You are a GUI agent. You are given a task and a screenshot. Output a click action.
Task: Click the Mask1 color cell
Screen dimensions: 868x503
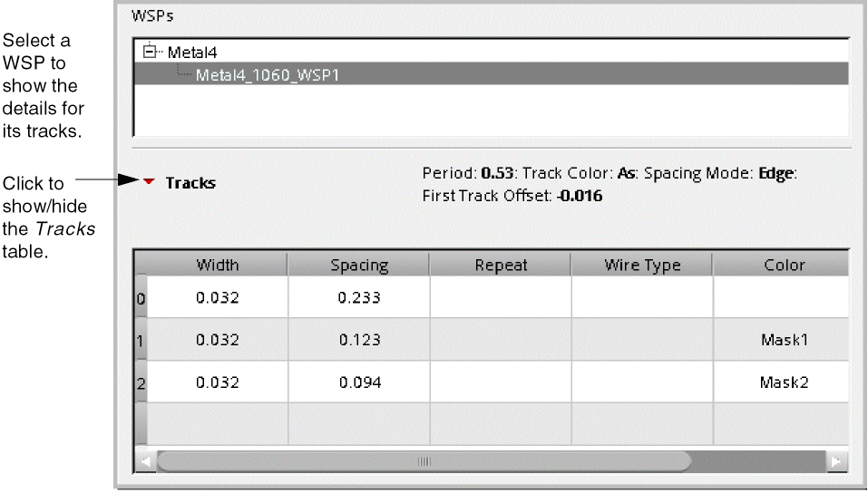pos(784,341)
